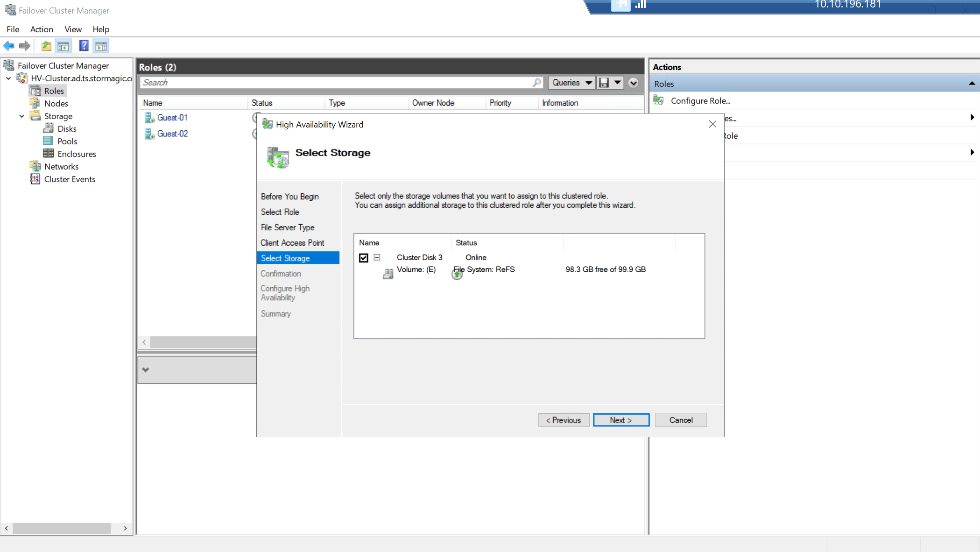980x552 pixels.
Task: Click scroll-right arrow of tree pane
Action: [125, 528]
